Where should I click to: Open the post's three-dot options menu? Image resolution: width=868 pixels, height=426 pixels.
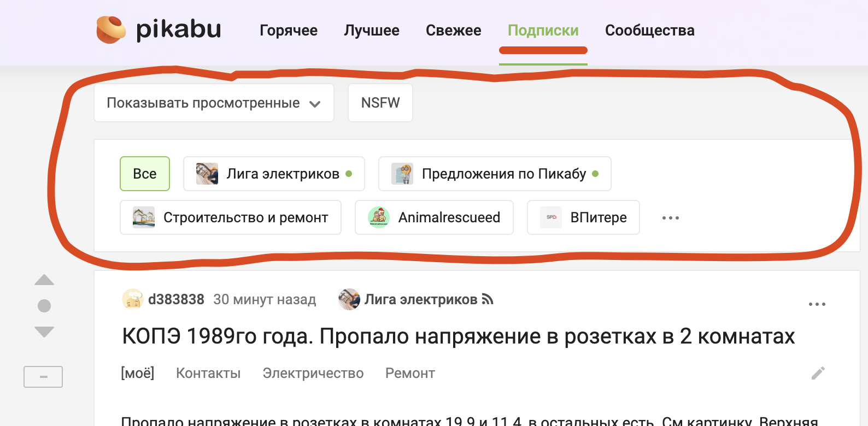tap(817, 304)
